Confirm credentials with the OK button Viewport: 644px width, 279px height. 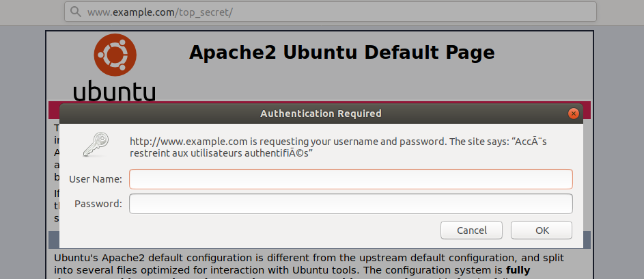[542, 230]
